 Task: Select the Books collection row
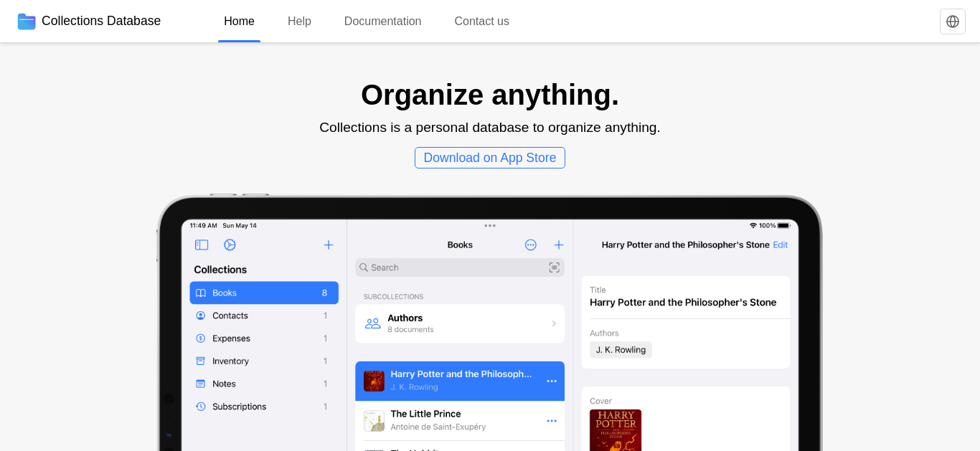click(x=264, y=293)
